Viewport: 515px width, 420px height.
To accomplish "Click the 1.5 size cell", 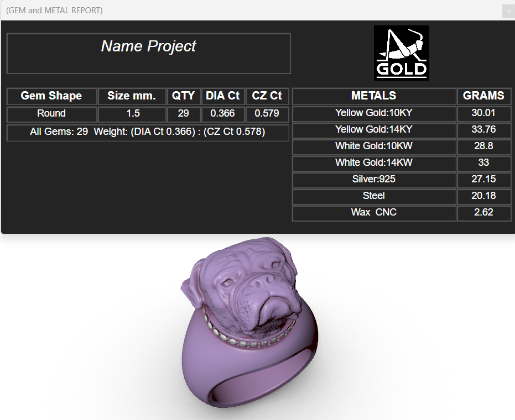I will point(132,114).
